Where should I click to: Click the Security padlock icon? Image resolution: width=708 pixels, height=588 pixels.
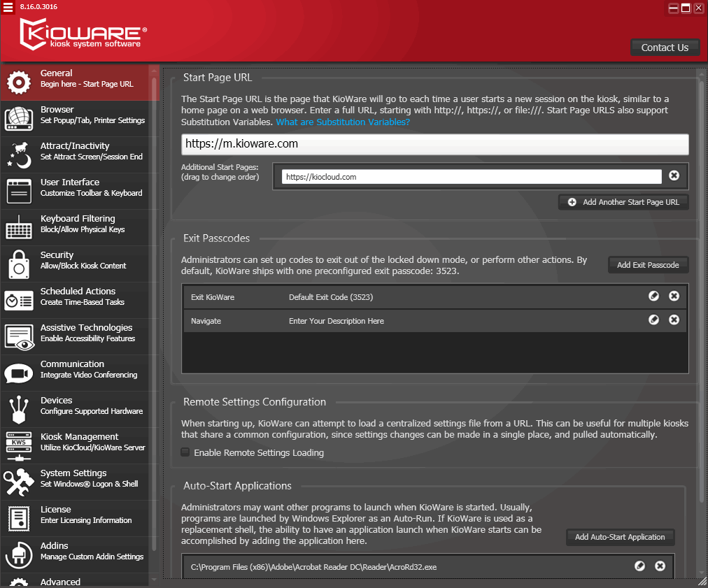pos(18,264)
